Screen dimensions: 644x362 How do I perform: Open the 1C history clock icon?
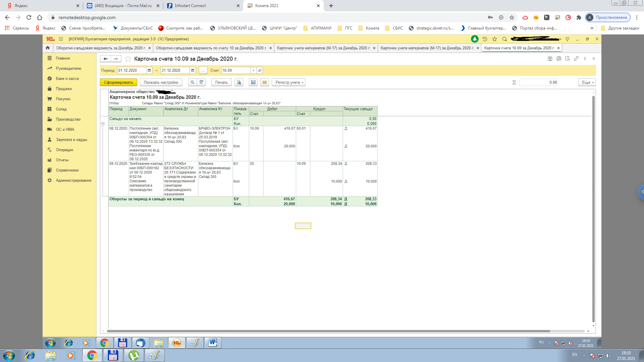485,39
